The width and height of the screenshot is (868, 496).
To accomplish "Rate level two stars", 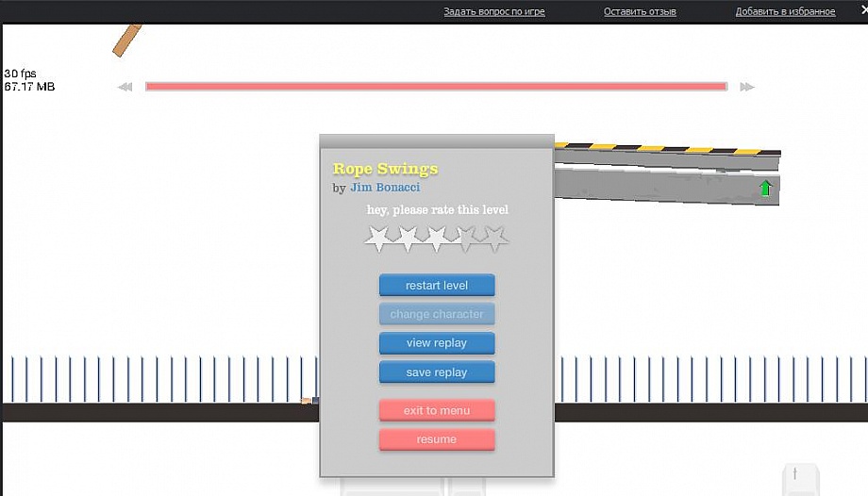I will click(408, 239).
